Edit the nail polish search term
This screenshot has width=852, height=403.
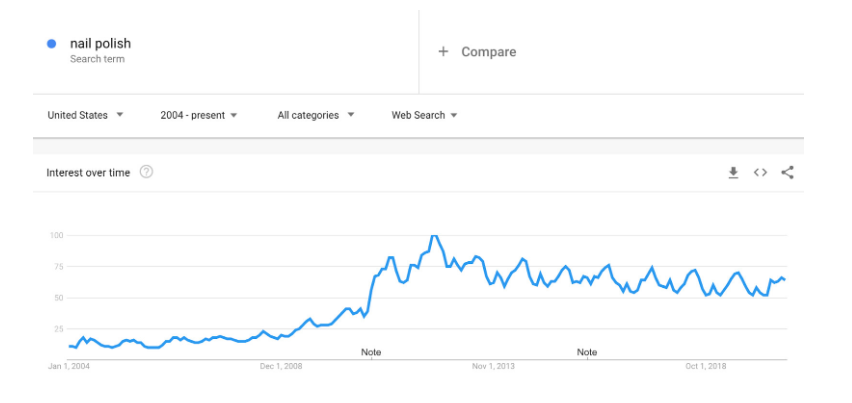[100, 44]
